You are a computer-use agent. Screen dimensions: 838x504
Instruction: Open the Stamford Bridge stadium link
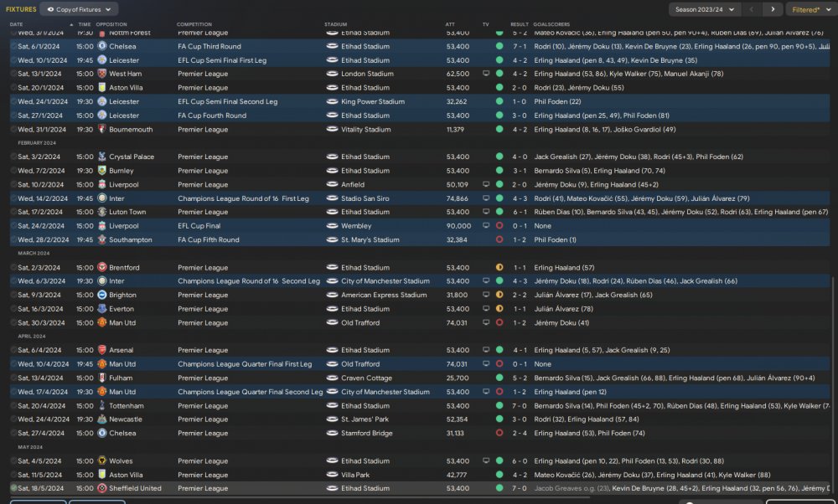[x=368, y=433]
